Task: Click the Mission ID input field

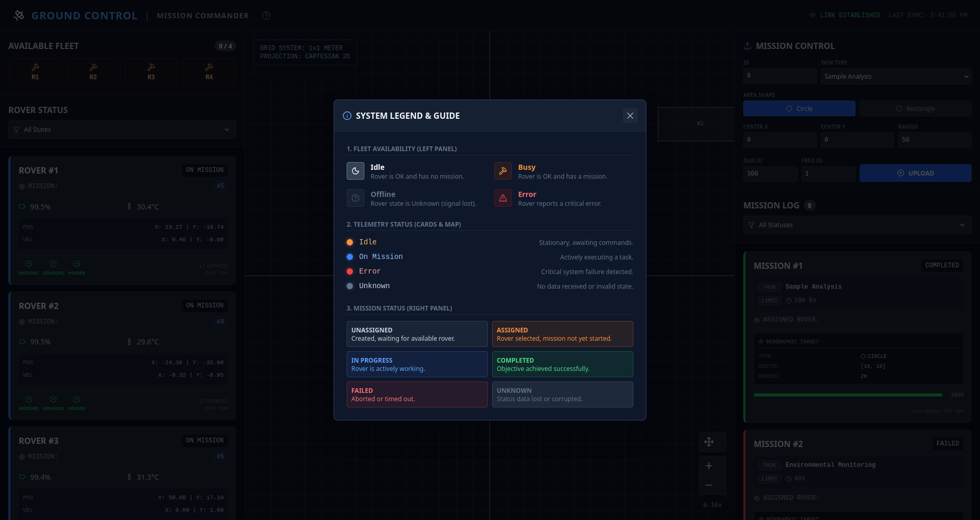Action: pyautogui.click(x=779, y=76)
